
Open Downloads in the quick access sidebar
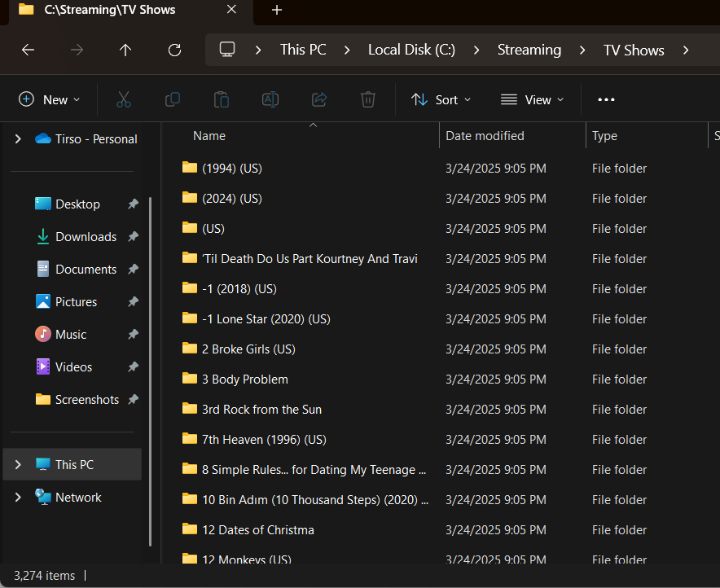click(86, 236)
